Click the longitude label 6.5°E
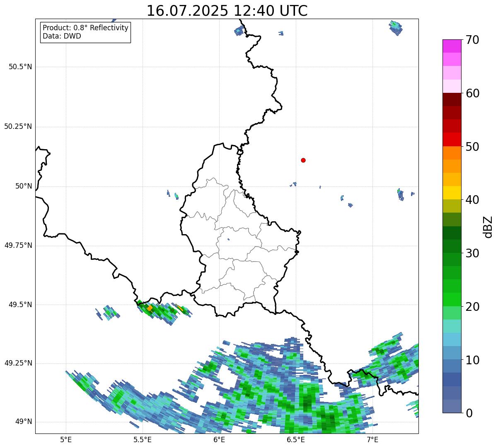The image size is (498, 448). 296,439
